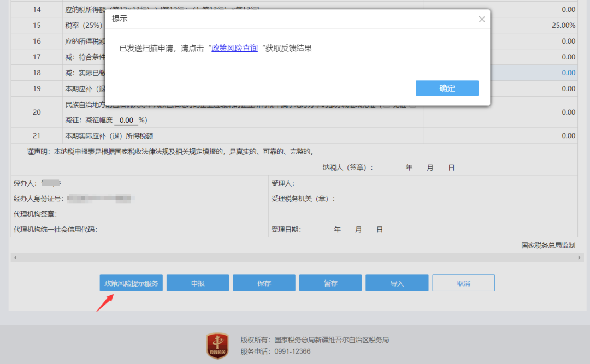Open the 政策风险查询 link
This screenshot has width=590, height=364.
point(234,48)
